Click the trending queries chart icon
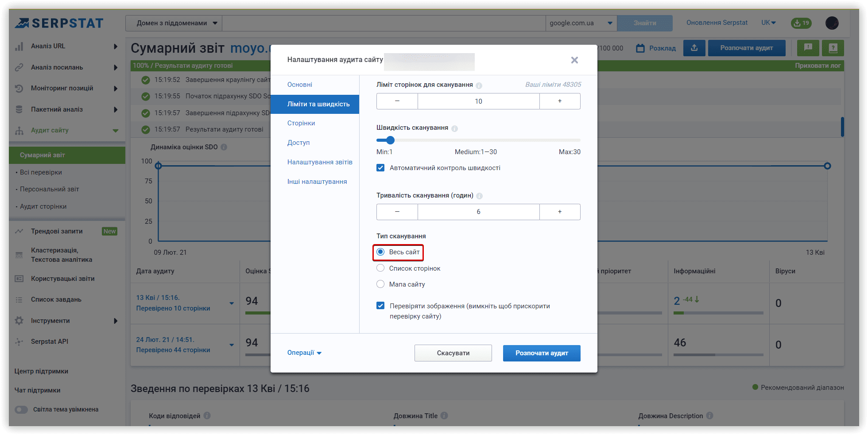The height and width of the screenshot is (435, 868). tap(19, 231)
